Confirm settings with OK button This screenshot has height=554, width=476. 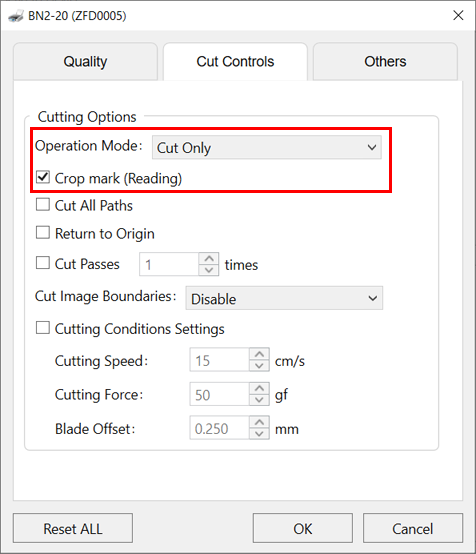[303, 528]
